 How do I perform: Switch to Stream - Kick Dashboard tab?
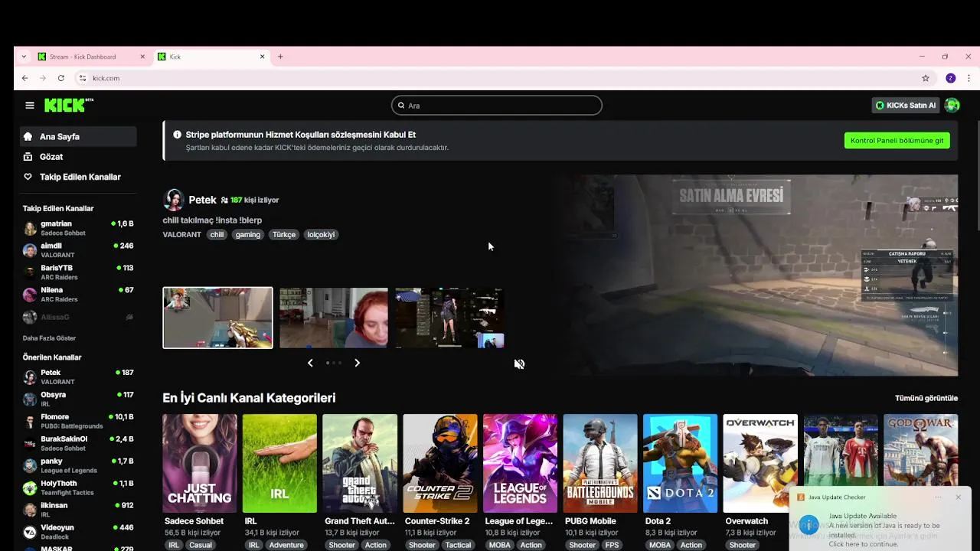(x=92, y=57)
